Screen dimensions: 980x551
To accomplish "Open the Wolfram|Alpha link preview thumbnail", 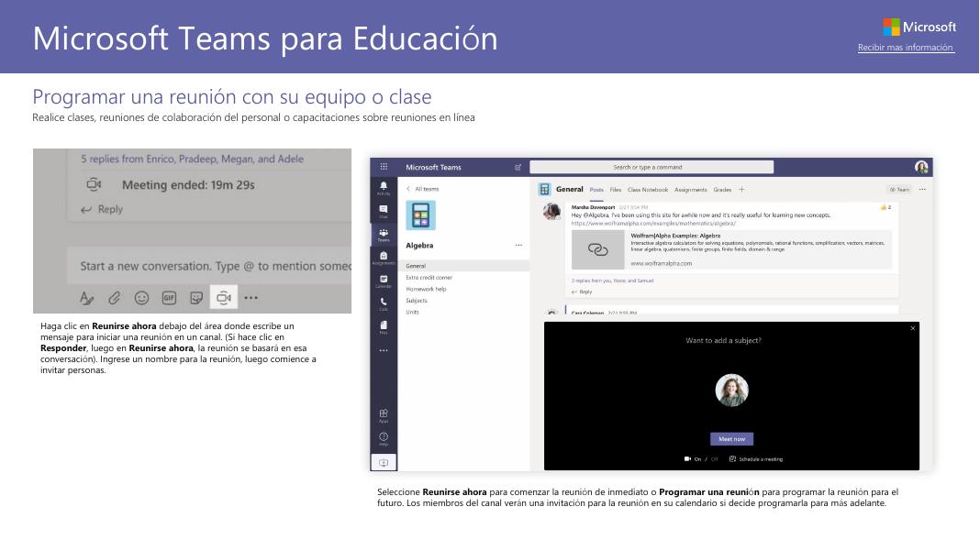I will coord(597,249).
